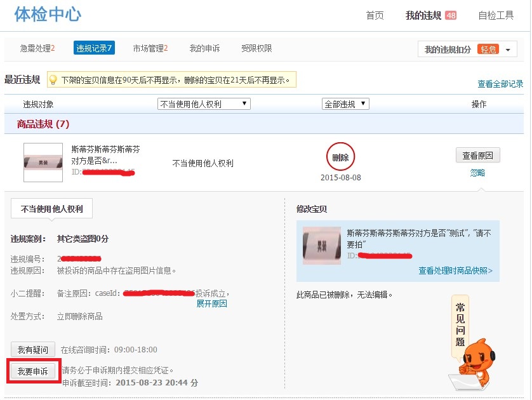Go to the 我的申诉 tab

(x=204, y=48)
